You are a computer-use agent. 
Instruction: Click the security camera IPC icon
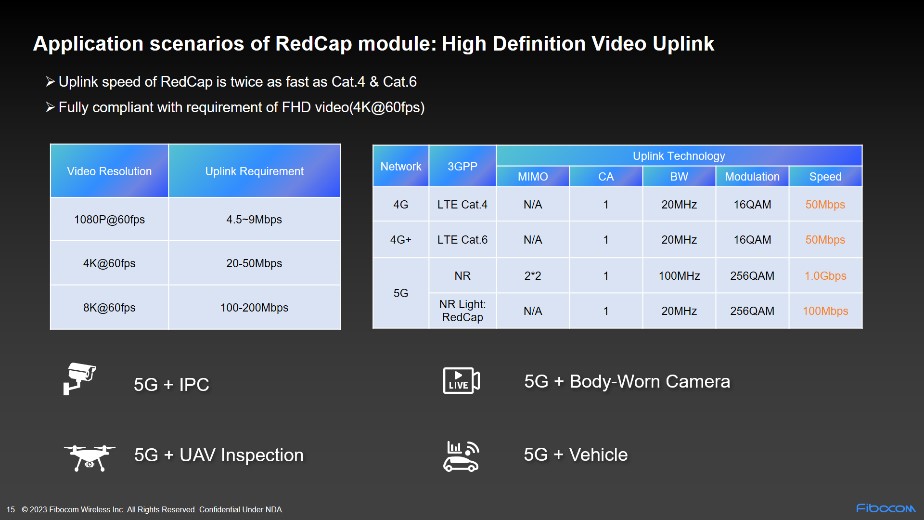click(x=79, y=379)
